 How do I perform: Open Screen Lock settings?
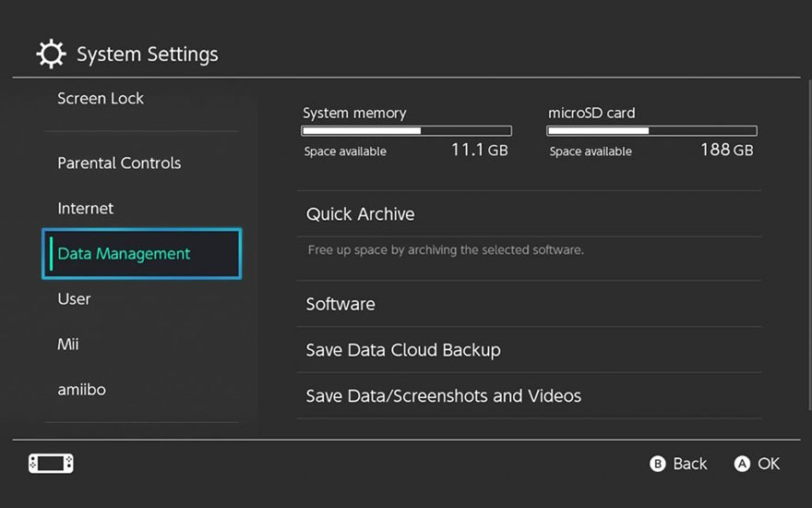click(x=101, y=98)
